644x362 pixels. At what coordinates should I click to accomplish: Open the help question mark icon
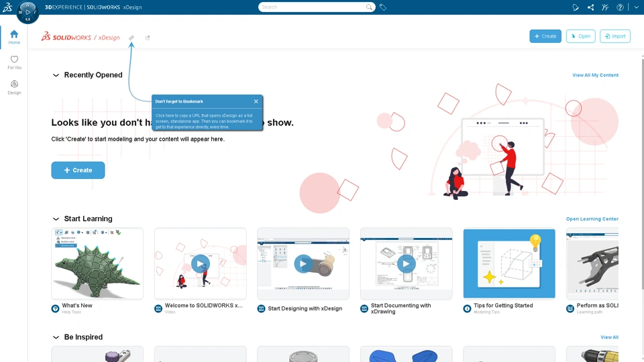pos(620,7)
